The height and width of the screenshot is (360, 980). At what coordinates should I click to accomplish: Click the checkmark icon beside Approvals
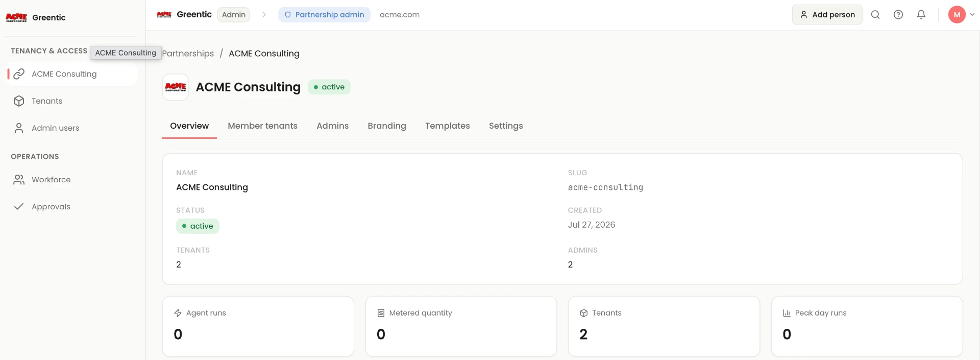click(19, 207)
